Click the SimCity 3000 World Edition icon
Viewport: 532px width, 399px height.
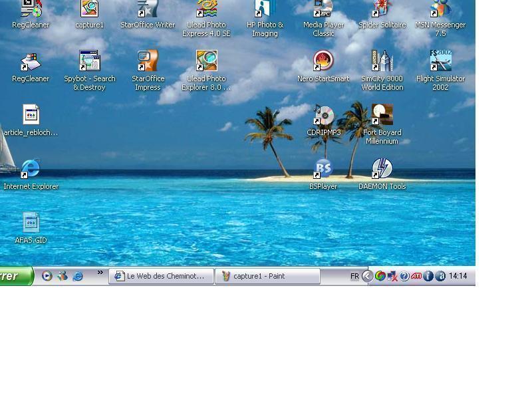[382, 61]
